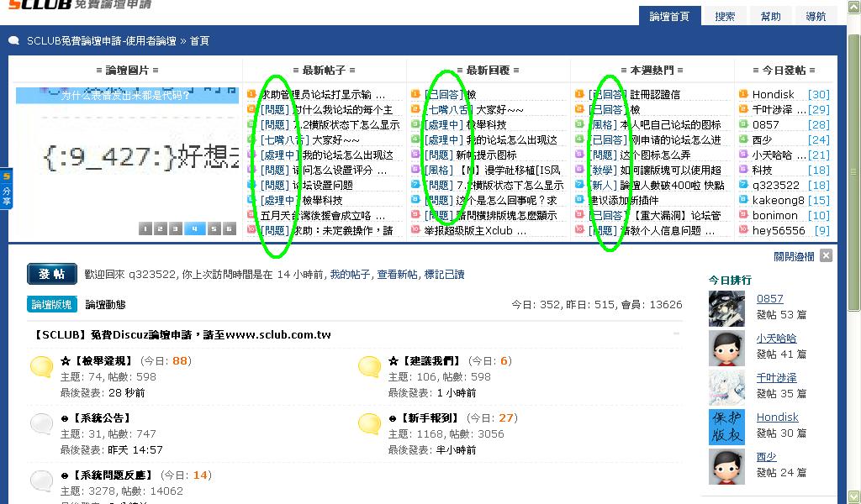Viewport: 861px width, 504px height.
Task: Click rank 10 icon beside hey56556
Action: click(743, 230)
